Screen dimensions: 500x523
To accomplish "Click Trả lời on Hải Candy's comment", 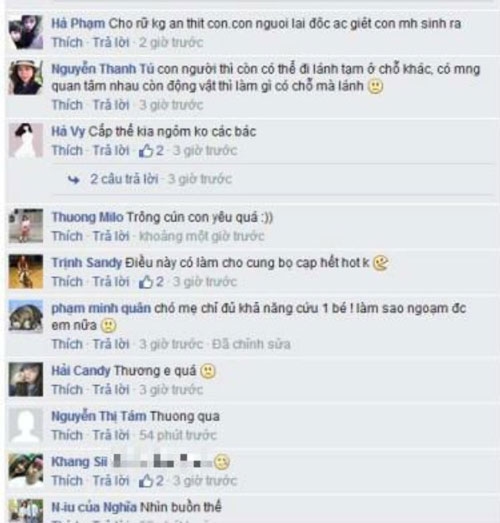I will (x=111, y=390).
